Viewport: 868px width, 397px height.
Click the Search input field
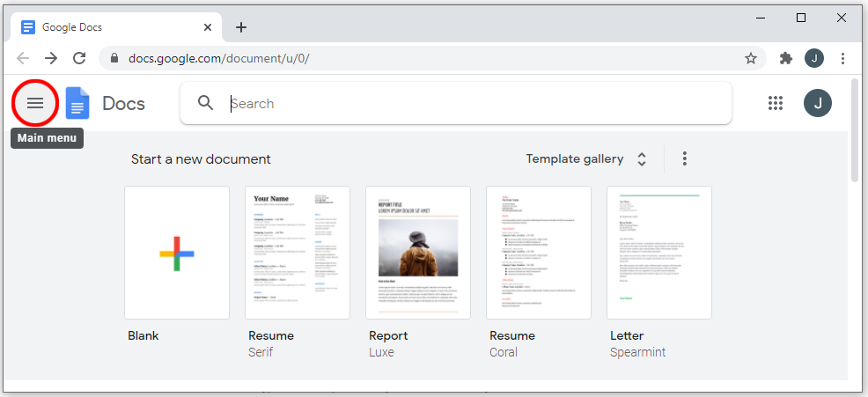(x=475, y=103)
